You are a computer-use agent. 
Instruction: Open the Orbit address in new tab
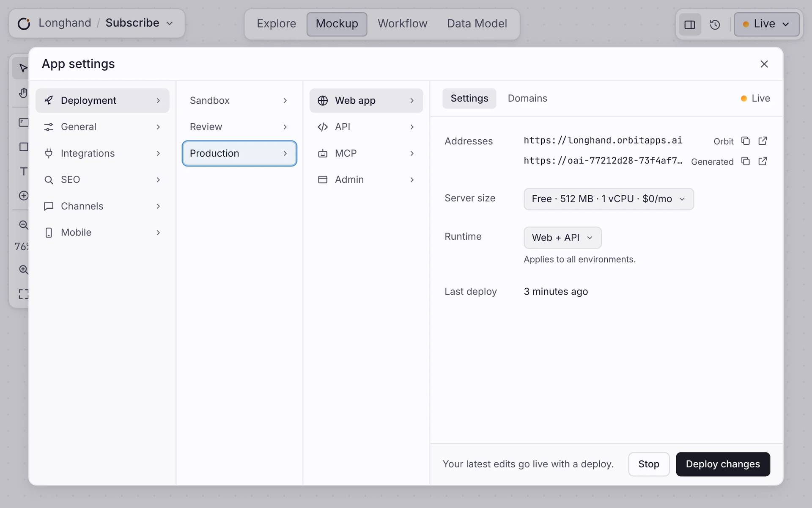pos(763,141)
